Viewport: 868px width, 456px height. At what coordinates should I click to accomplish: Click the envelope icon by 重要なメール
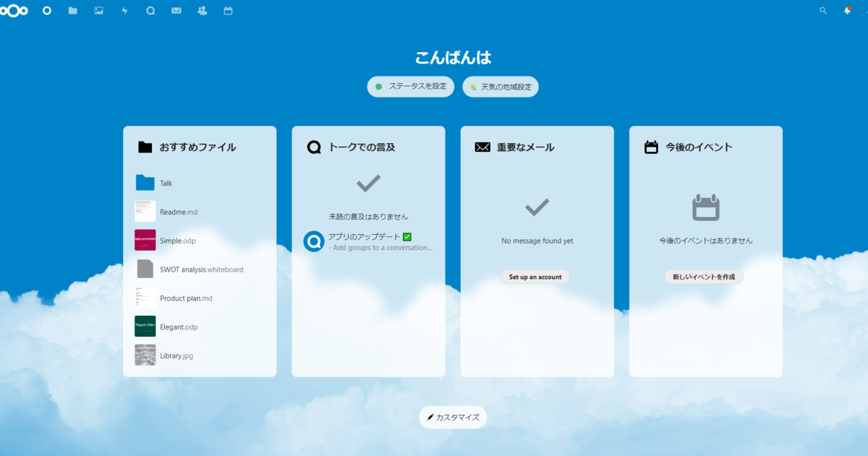pos(482,147)
